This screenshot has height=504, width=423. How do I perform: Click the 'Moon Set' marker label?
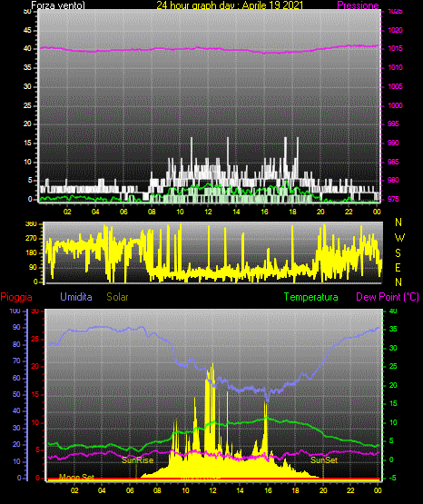click(76, 477)
